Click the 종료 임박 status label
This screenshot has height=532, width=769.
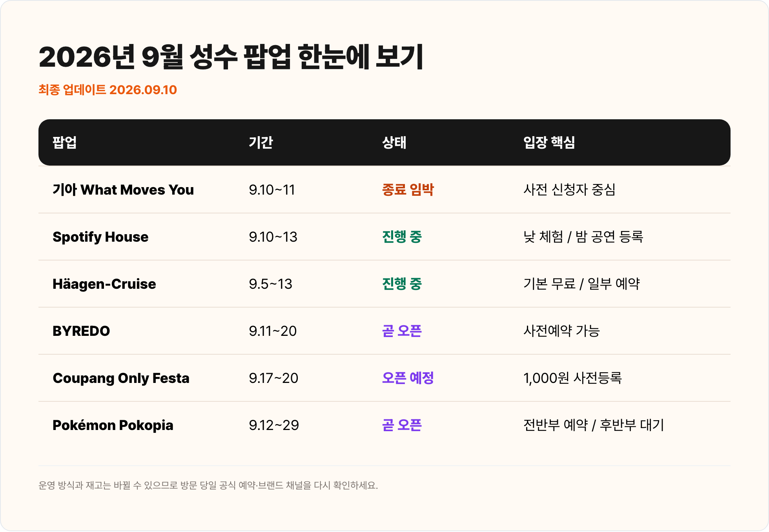pos(408,190)
